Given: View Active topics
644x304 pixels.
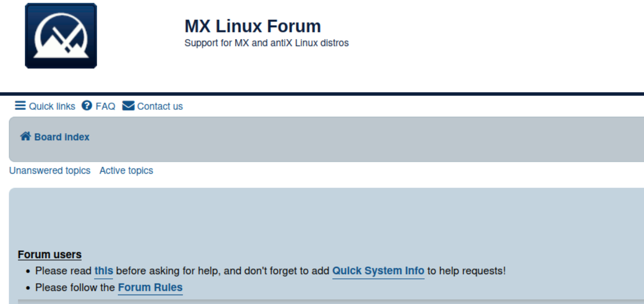Looking at the screenshot, I should [x=126, y=171].
